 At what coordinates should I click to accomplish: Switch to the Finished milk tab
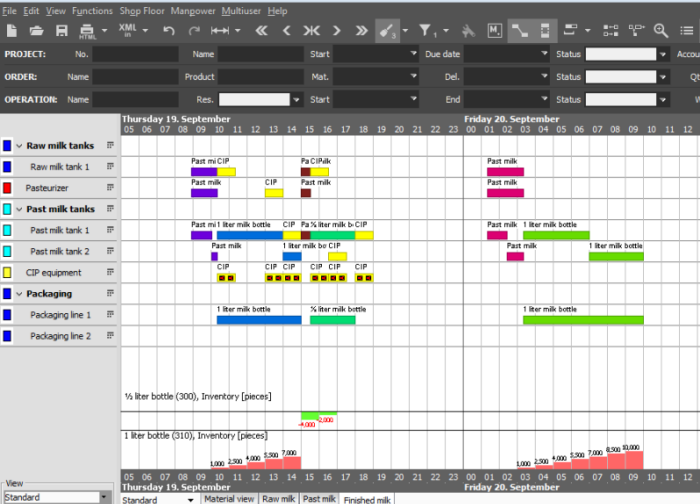(x=367, y=499)
